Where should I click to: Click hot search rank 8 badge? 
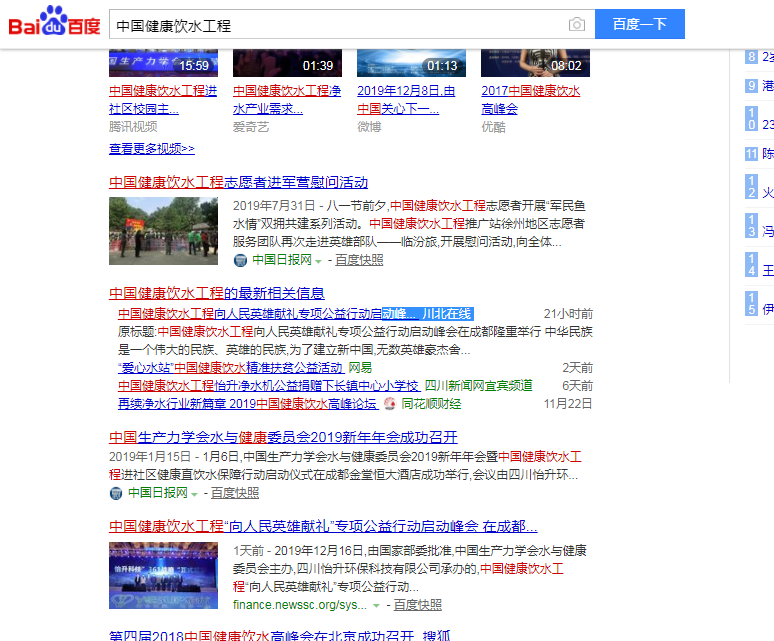pos(752,57)
